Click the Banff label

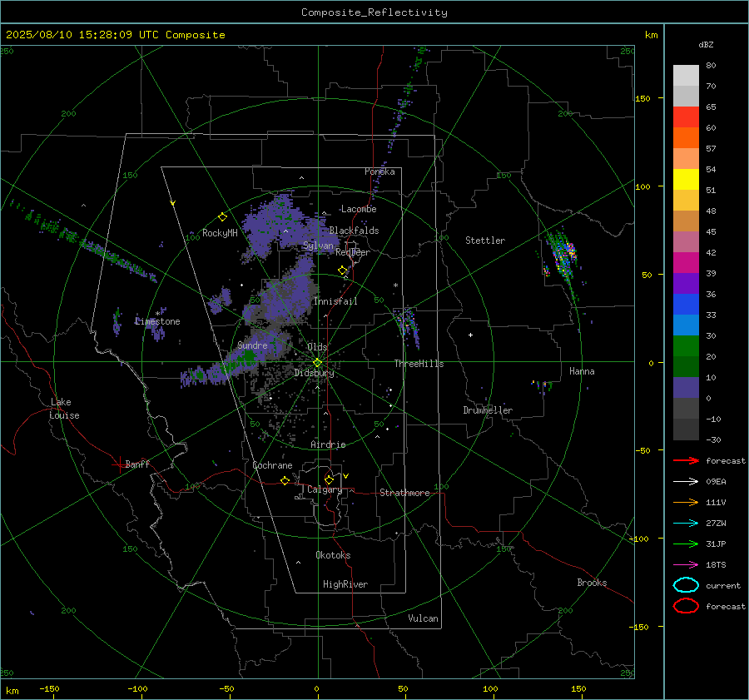[137, 464]
